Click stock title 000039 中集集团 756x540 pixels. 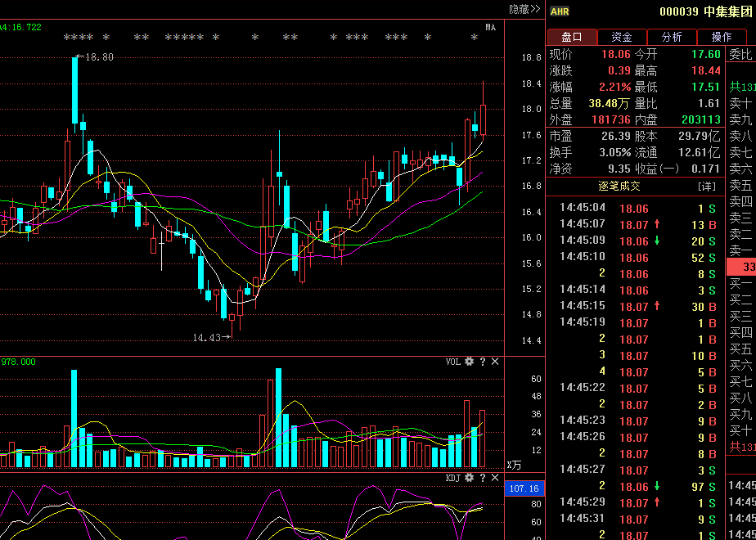point(706,11)
